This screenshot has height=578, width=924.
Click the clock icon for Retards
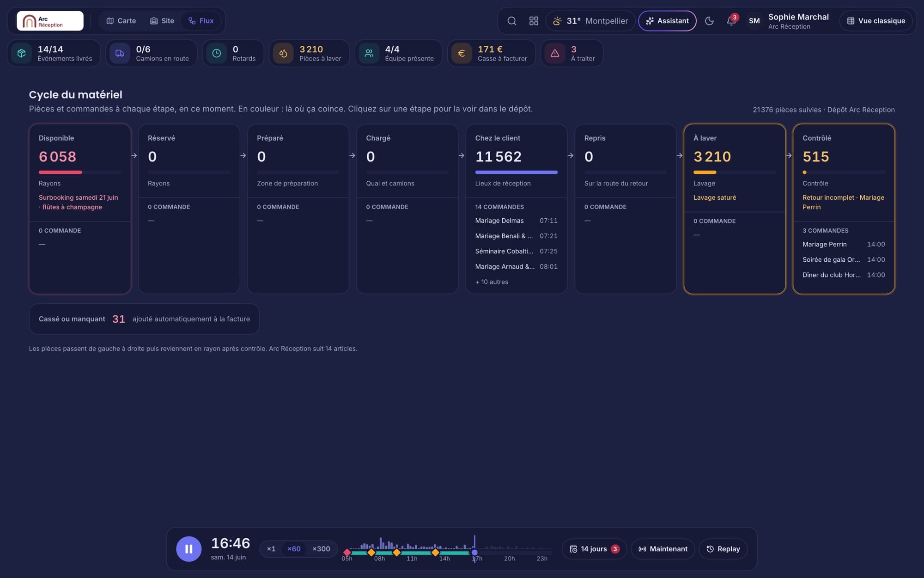[216, 53]
